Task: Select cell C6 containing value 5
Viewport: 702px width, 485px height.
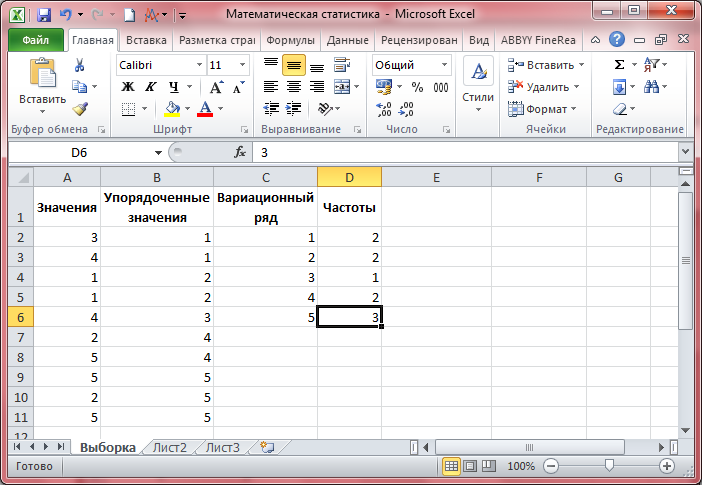Action: click(266, 316)
